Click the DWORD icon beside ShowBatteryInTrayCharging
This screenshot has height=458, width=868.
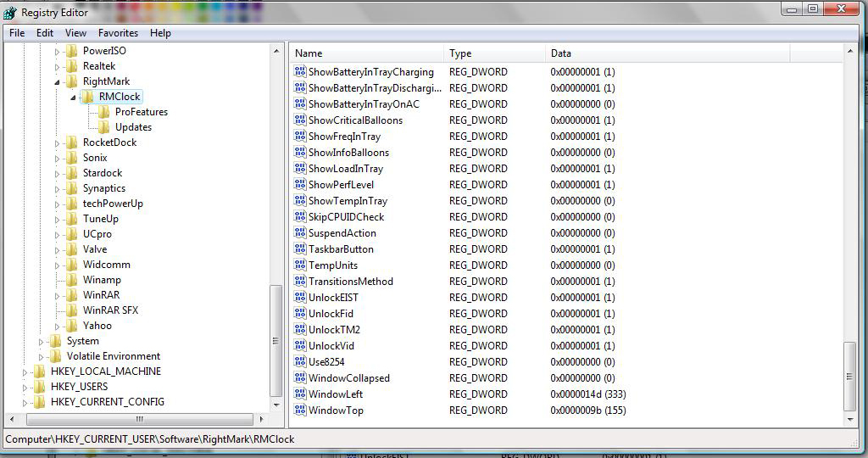tap(300, 71)
